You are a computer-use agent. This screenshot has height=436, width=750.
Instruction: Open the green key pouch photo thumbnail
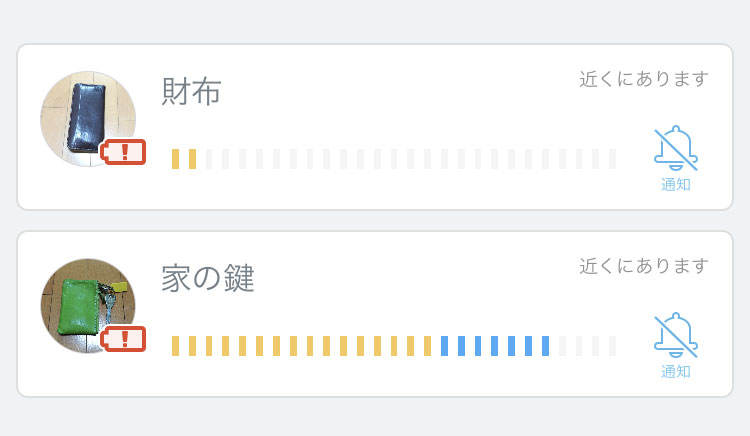tap(88, 306)
